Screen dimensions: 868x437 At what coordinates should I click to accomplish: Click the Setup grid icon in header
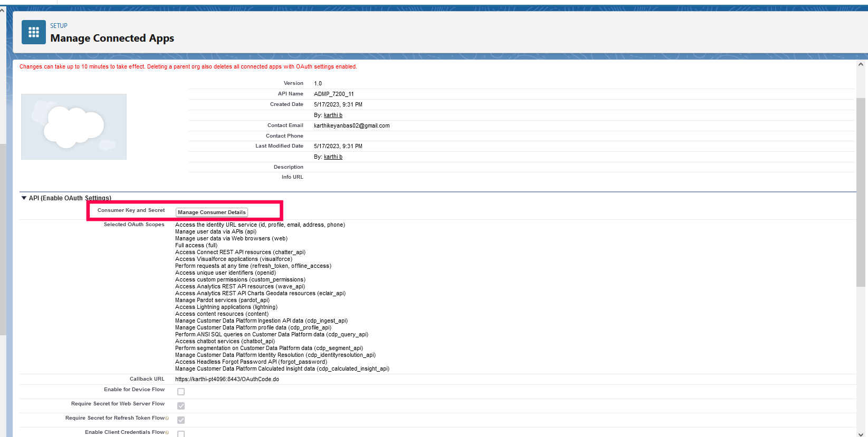tap(33, 33)
